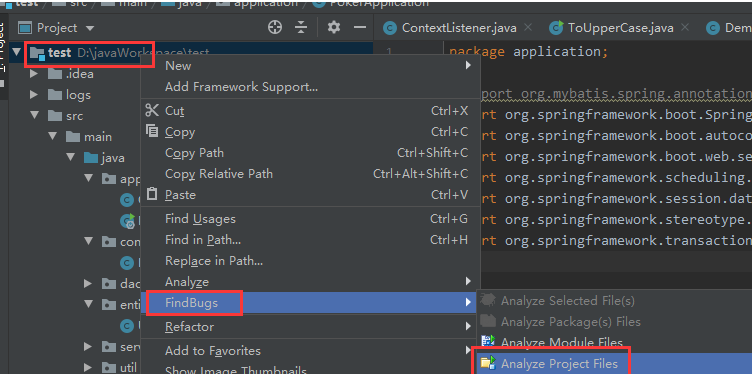This screenshot has width=753, height=374.
Task: Hide the Project panel with minus icon
Action: (x=360, y=27)
